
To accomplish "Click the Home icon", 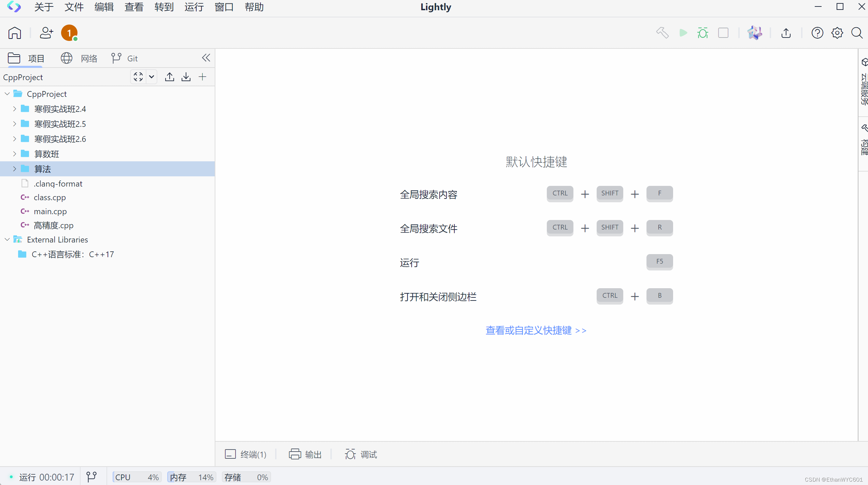I will (15, 33).
